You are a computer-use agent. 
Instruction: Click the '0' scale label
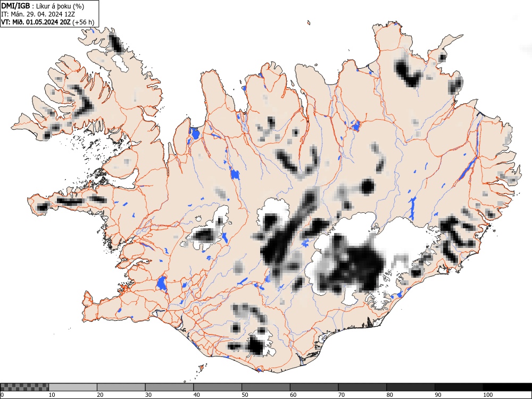point(2,395)
